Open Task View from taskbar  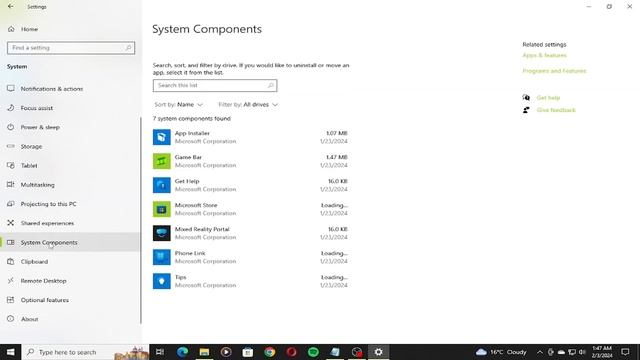(x=160, y=352)
